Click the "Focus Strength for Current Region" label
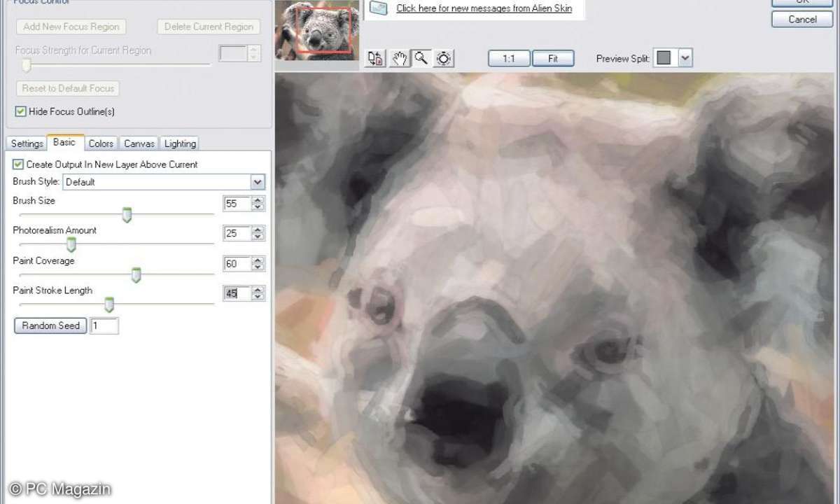840x504 pixels. point(83,50)
